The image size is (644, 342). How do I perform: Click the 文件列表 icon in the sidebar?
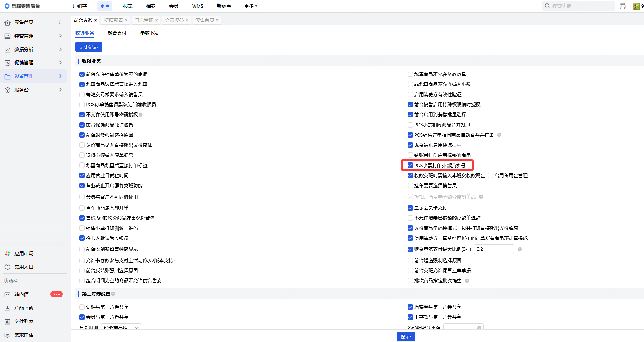7,321
